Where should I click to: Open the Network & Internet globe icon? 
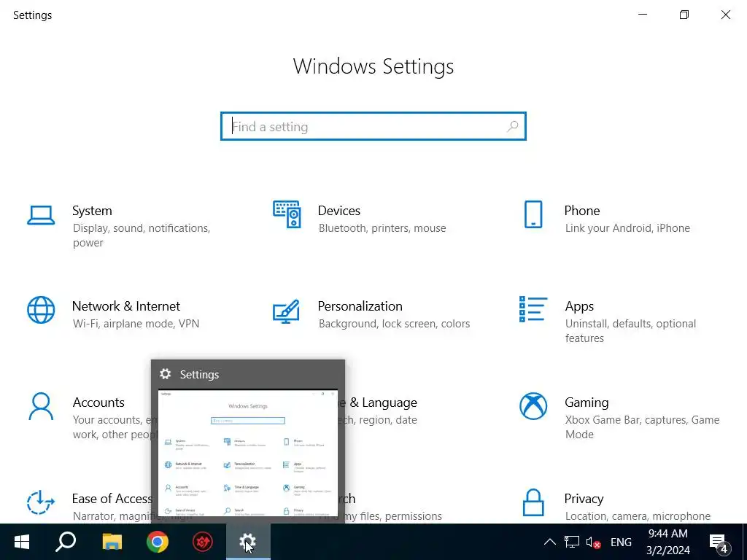tap(41, 310)
